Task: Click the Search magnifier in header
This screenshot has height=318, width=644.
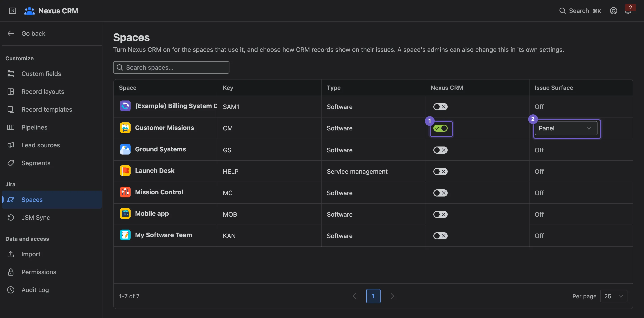Action: (x=562, y=11)
